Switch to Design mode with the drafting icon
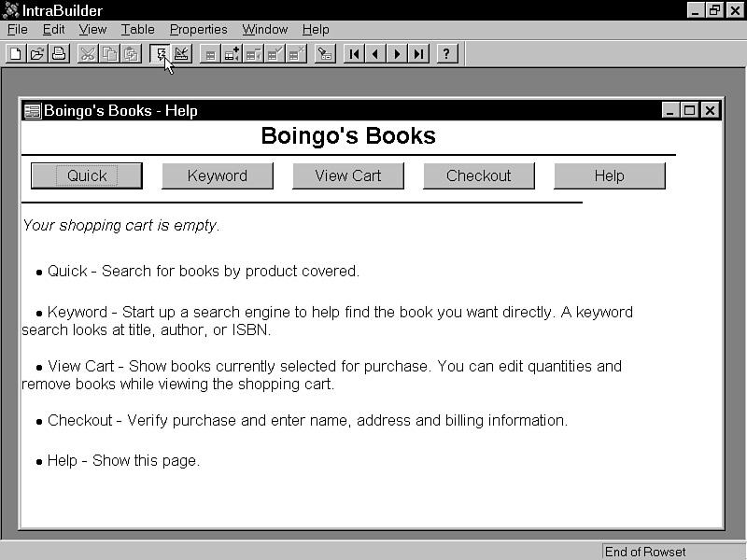Screen dimensions: 747x560 (x=181, y=53)
